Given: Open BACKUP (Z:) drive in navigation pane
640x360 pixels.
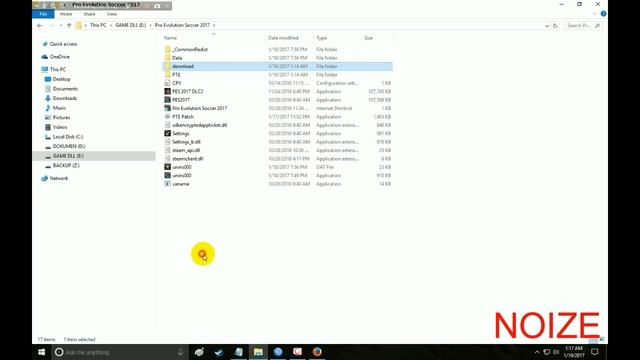Looking at the screenshot, I should (66, 165).
